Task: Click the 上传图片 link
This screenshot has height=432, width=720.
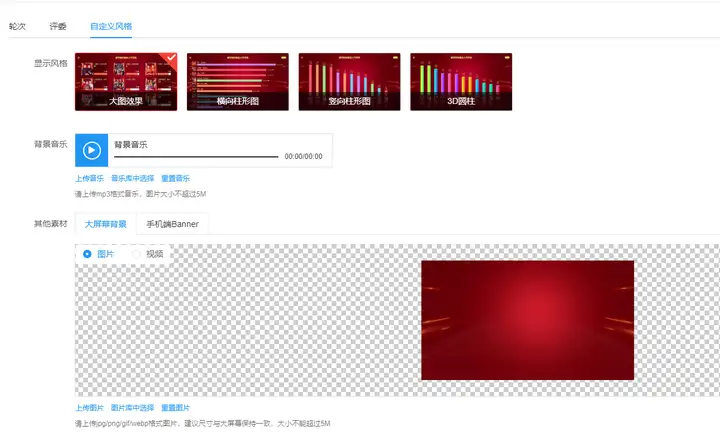Action: pyautogui.click(x=90, y=408)
